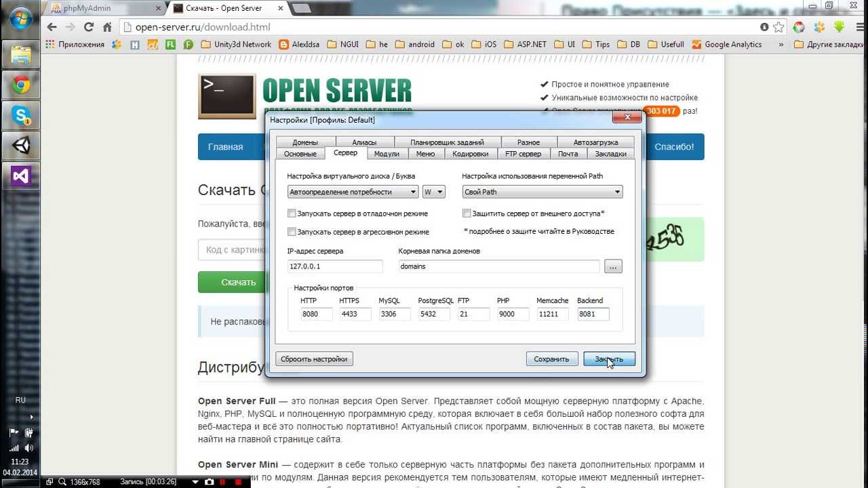
Task: Show hidden tray icons arrow
Action: click(x=31, y=417)
